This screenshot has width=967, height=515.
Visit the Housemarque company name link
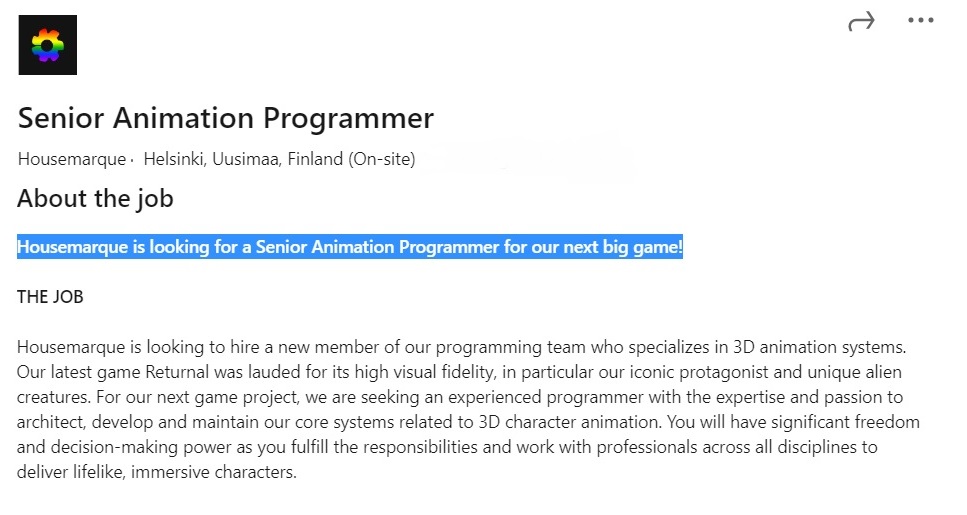click(72, 159)
